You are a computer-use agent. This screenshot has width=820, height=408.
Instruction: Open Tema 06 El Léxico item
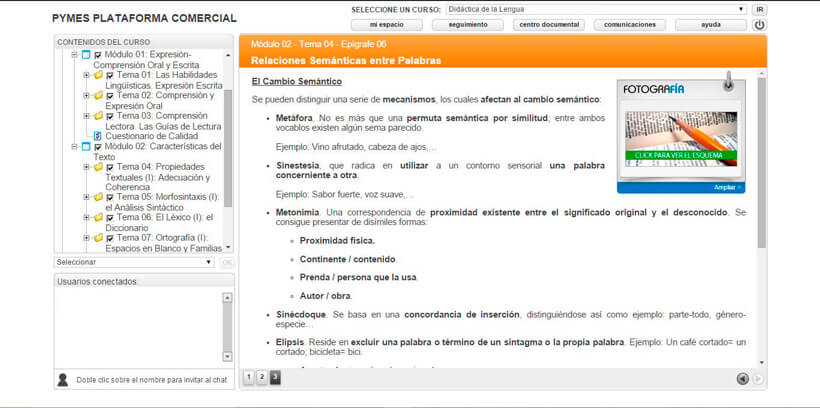tap(159, 222)
